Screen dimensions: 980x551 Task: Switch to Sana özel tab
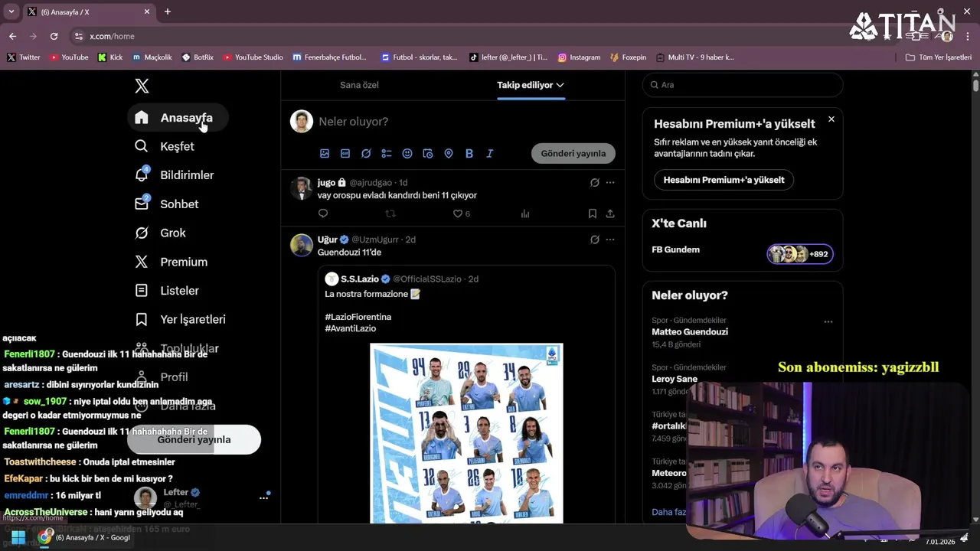pos(359,85)
